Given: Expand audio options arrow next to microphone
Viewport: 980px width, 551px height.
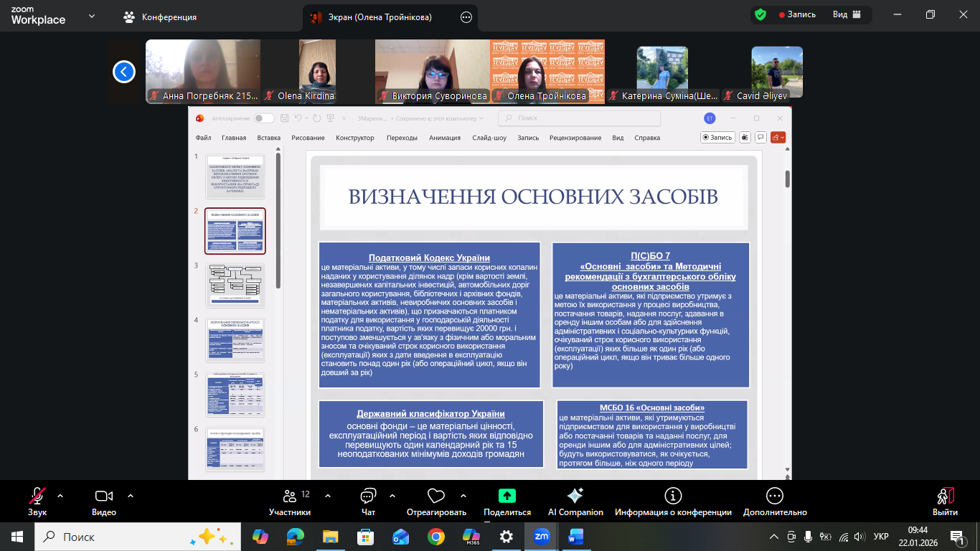Looking at the screenshot, I should click(60, 495).
